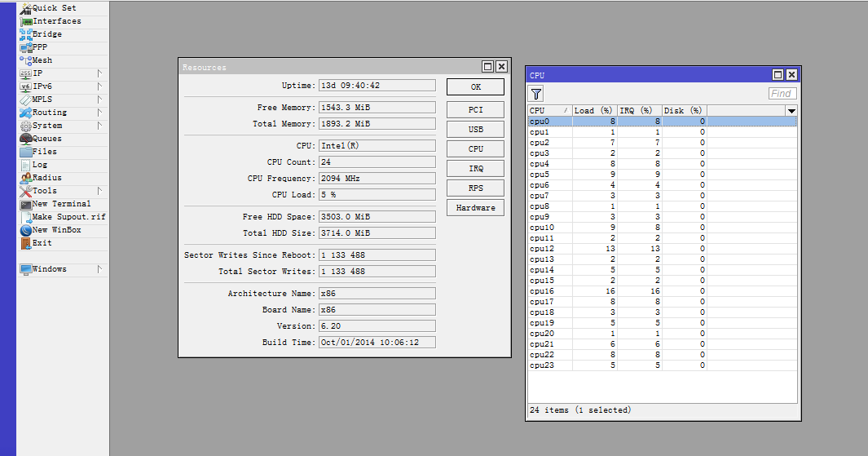Click OK in Resources window

click(x=475, y=87)
